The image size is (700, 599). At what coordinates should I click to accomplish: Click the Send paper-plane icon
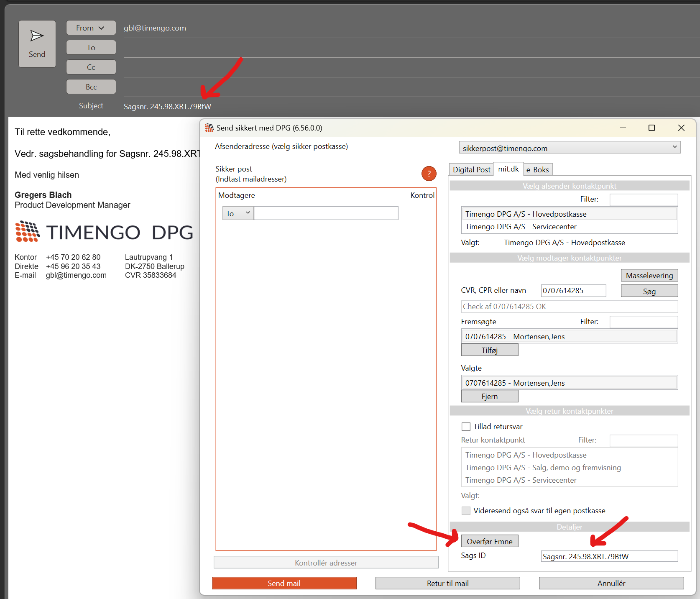pos(37,36)
